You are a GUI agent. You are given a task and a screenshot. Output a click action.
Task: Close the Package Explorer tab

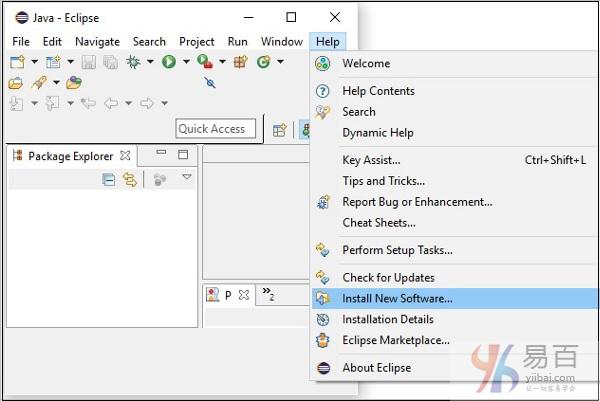[125, 156]
